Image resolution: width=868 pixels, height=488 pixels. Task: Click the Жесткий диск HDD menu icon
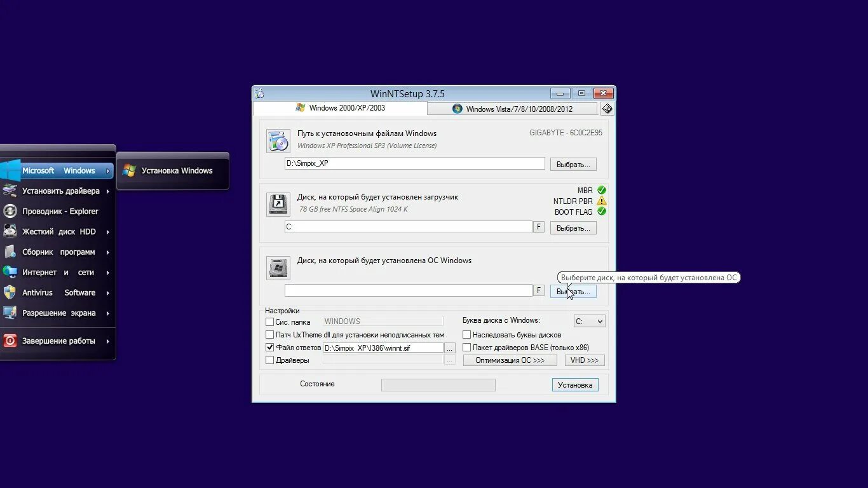(10, 231)
